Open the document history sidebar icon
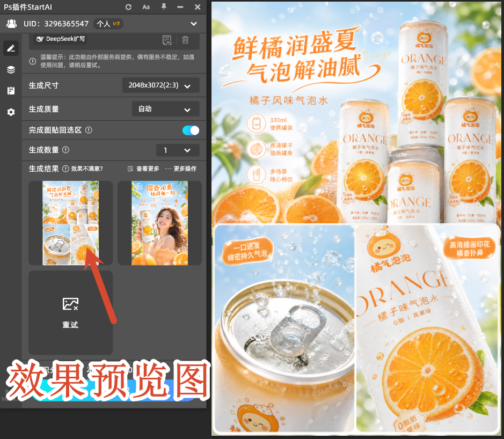 [x=11, y=91]
